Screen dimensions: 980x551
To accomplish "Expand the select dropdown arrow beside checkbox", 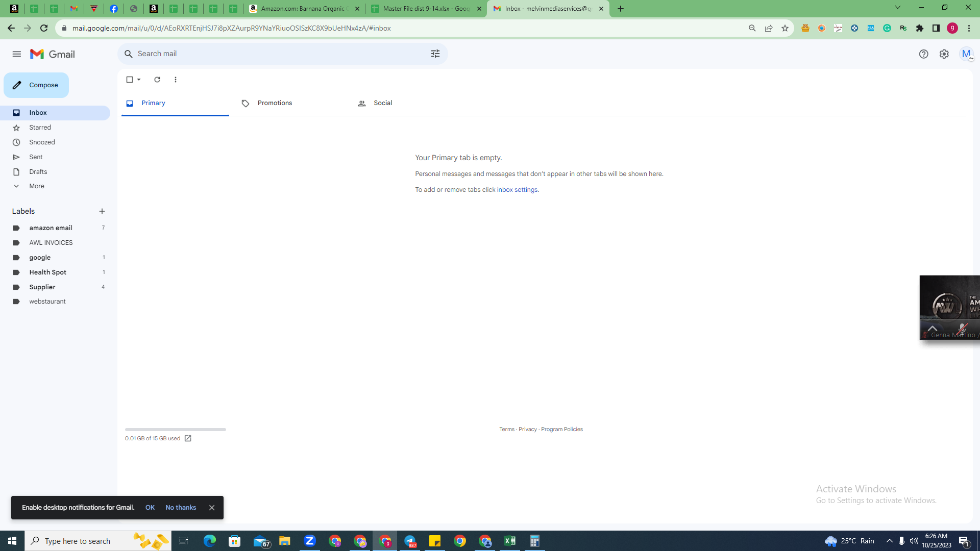I will click(x=139, y=80).
